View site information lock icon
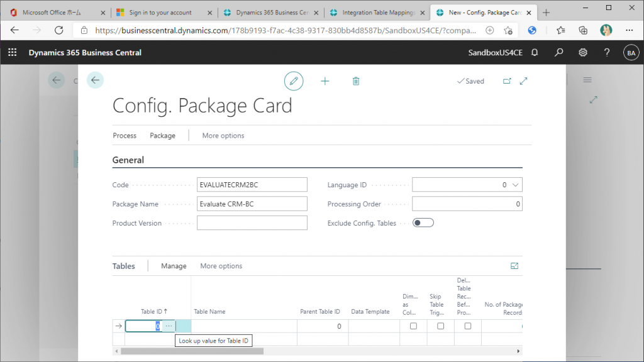Screen dimensions: 644x362 [84, 30]
